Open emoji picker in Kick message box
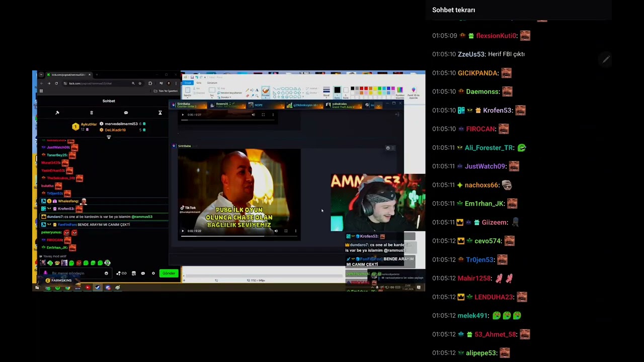 point(106,273)
